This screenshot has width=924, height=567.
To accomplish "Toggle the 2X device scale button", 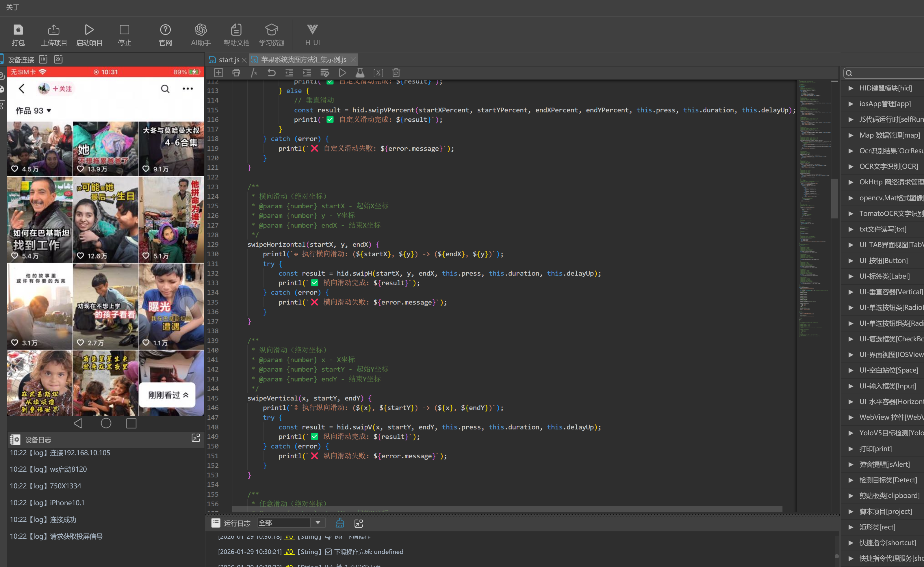I will point(58,59).
